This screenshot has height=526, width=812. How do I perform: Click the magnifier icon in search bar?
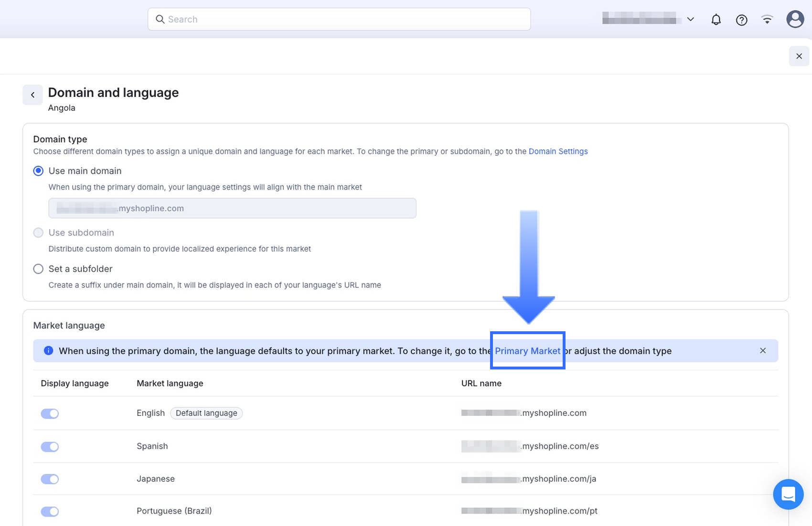(160, 20)
